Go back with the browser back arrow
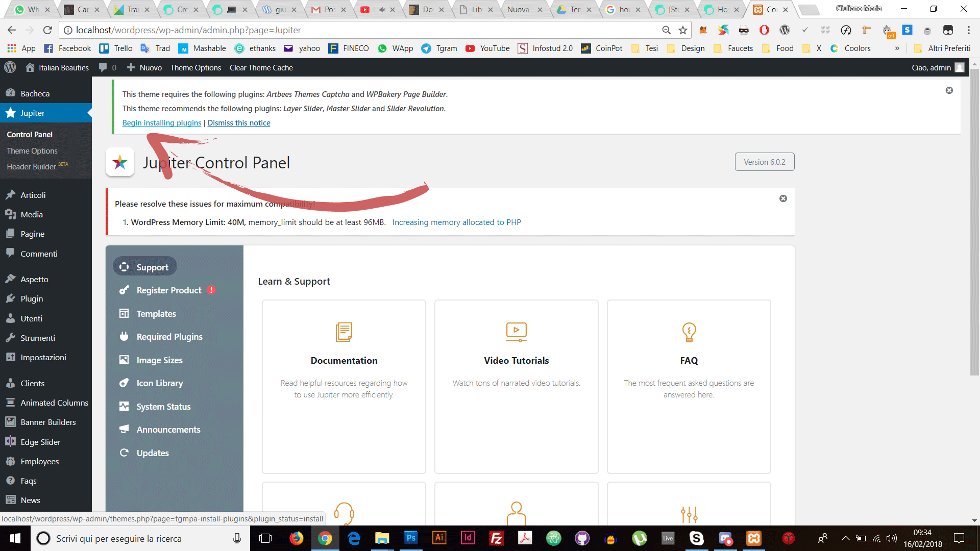The width and height of the screenshot is (980, 551). [12, 30]
